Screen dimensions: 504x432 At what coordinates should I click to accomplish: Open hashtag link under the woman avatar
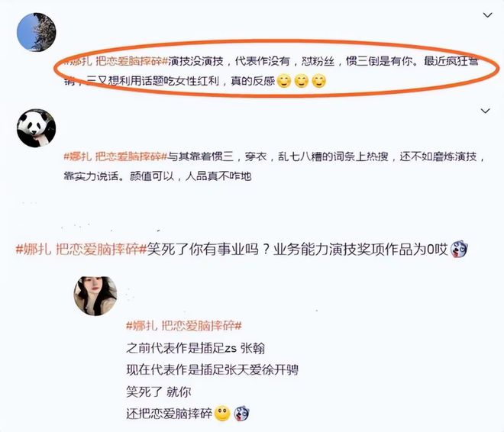coord(183,326)
